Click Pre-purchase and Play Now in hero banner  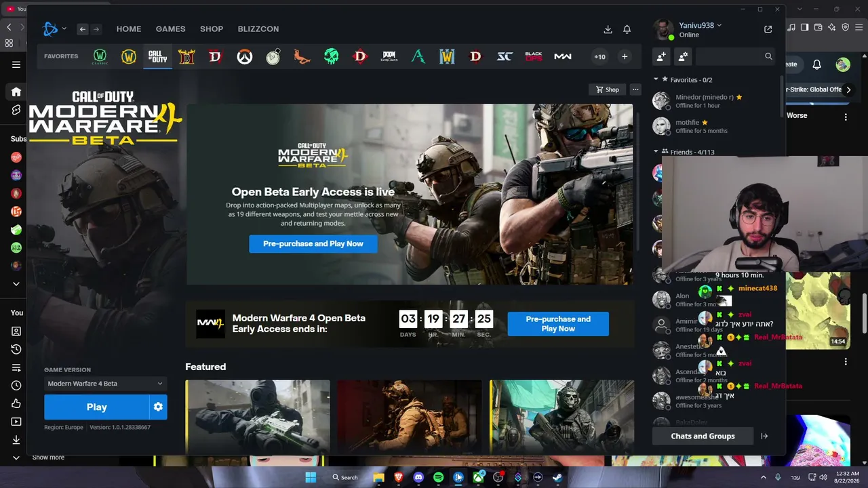pos(313,244)
